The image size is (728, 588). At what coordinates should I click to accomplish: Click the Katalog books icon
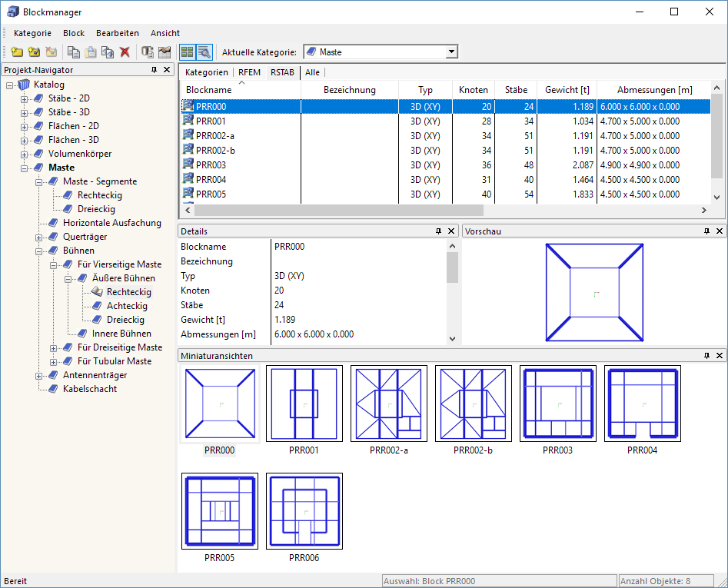24,85
